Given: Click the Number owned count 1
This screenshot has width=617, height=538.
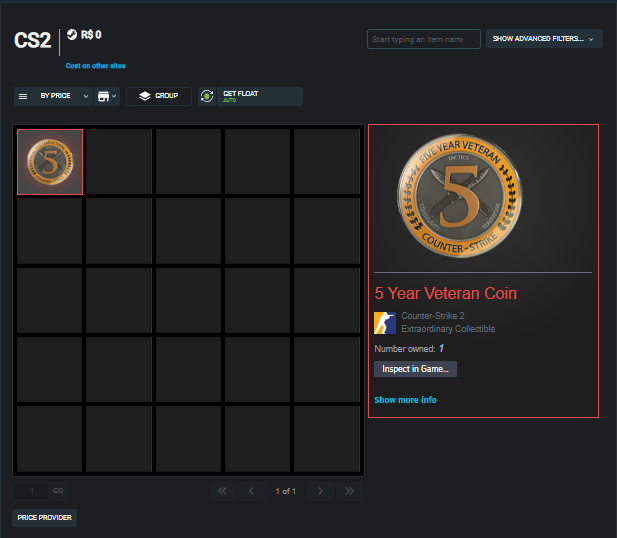Looking at the screenshot, I should pos(442,349).
